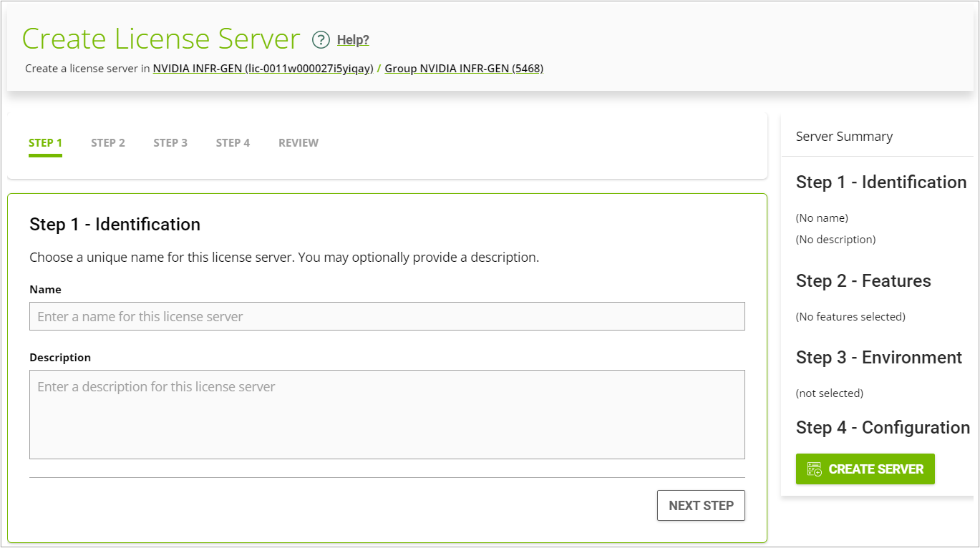
Task: Click into the Description text area
Action: point(387,414)
